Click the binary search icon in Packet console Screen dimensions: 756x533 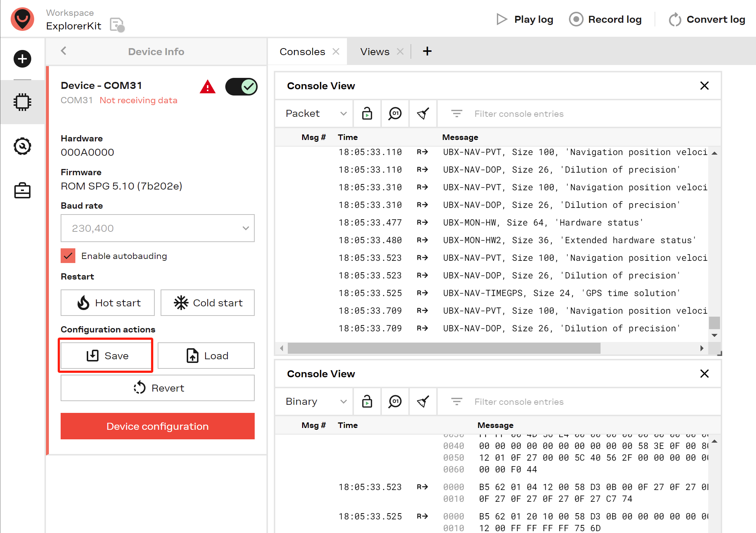(395, 114)
